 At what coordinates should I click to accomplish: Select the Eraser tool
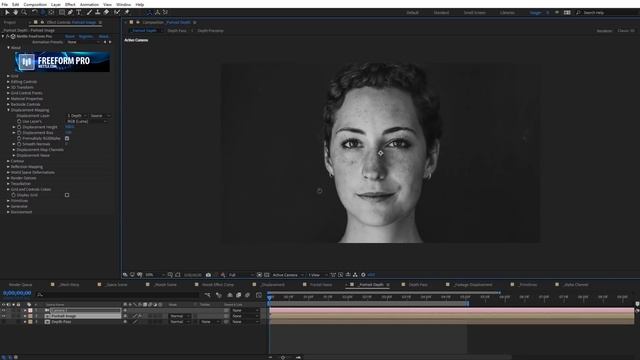tap(106, 13)
